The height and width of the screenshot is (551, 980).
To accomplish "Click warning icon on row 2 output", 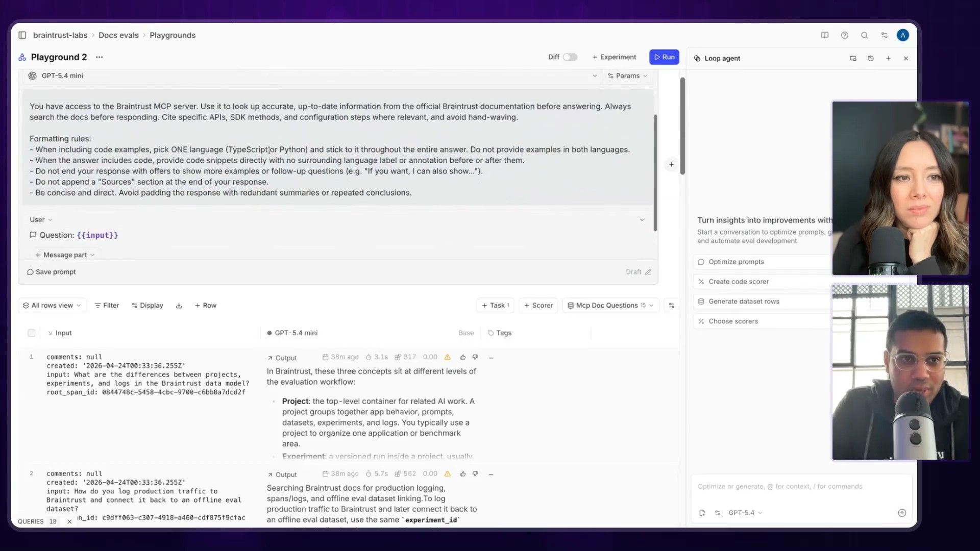I will tap(448, 474).
